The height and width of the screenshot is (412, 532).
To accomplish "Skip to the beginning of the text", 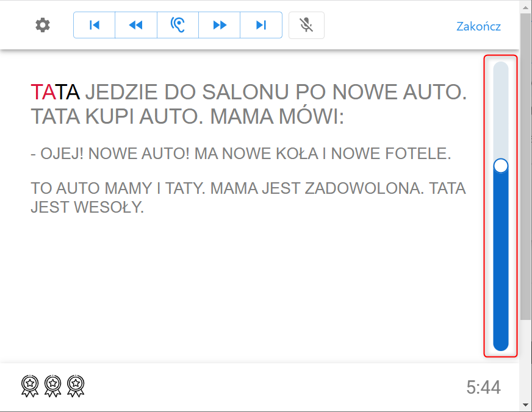I will click(x=94, y=25).
